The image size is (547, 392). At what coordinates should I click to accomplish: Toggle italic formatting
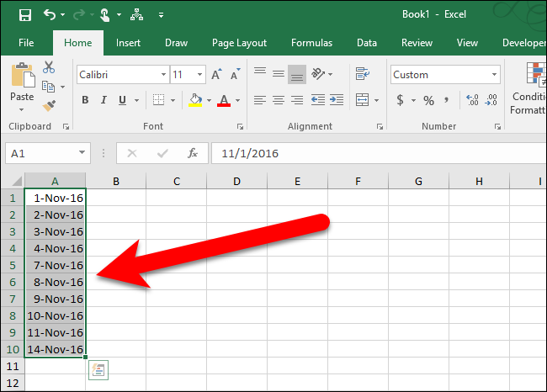[x=104, y=100]
